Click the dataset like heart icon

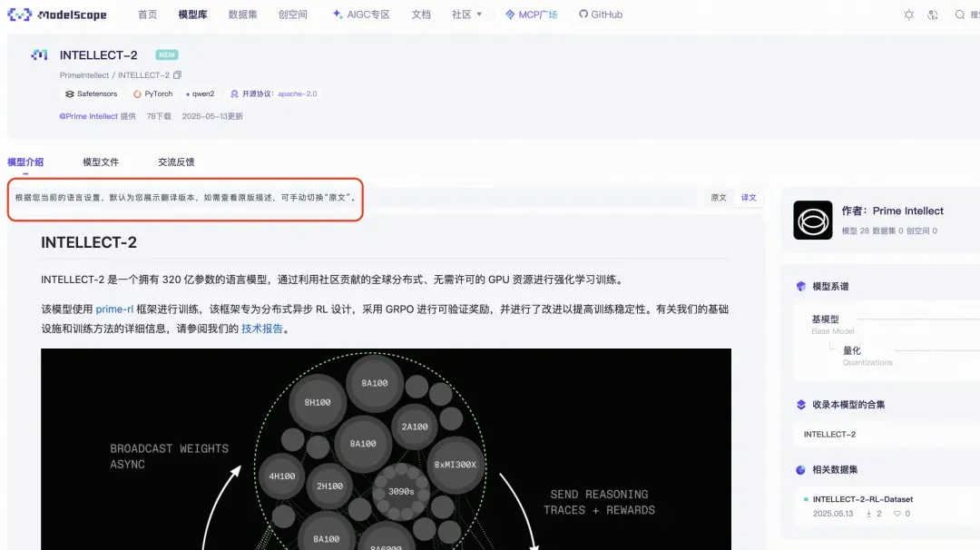[897, 514]
